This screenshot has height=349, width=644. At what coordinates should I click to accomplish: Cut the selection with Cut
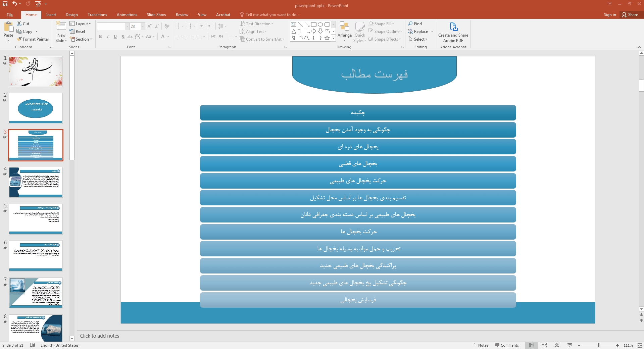click(x=23, y=23)
